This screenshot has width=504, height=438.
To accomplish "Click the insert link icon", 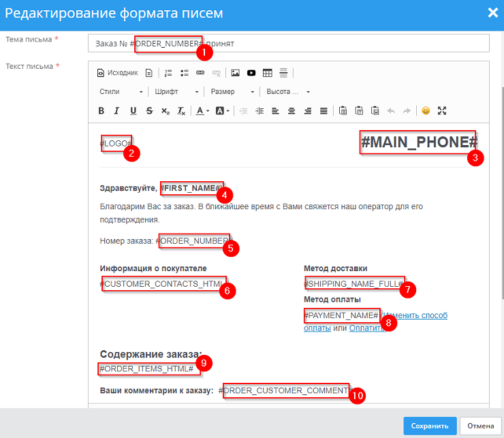I will pyautogui.click(x=200, y=72).
